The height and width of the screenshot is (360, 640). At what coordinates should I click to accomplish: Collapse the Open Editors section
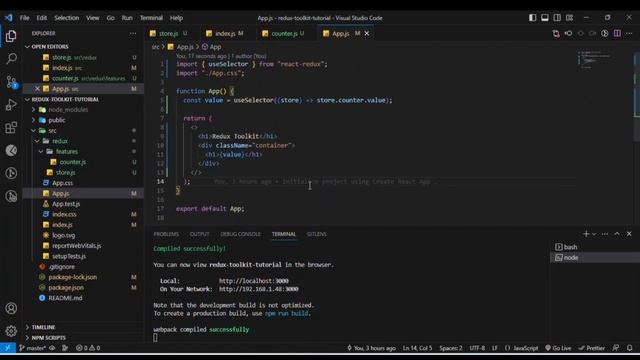coord(50,47)
